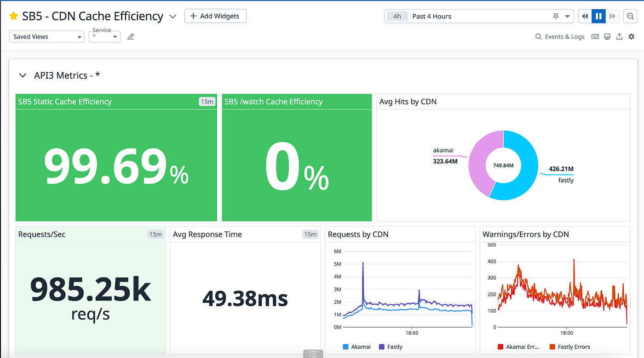The width and height of the screenshot is (644, 358).
Task: Open dashboard settings gear
Action: 632,37
